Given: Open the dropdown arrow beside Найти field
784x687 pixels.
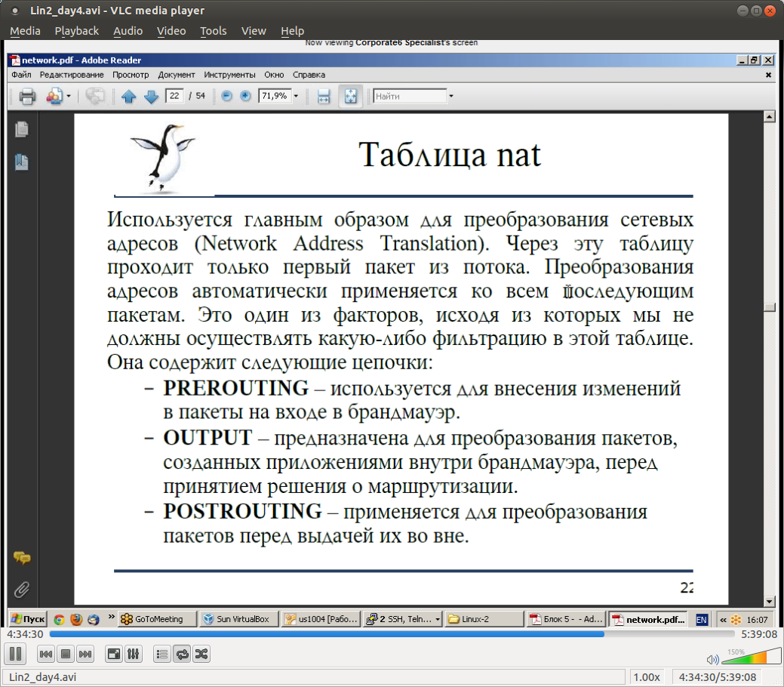Looking at the screenshot, I should pyautogui.click(x=451, y=97).
